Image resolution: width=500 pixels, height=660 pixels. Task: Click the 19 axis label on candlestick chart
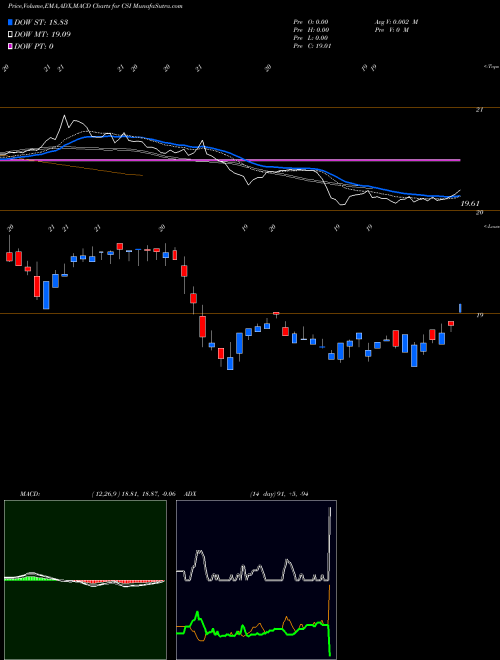[x=479, y=315]
